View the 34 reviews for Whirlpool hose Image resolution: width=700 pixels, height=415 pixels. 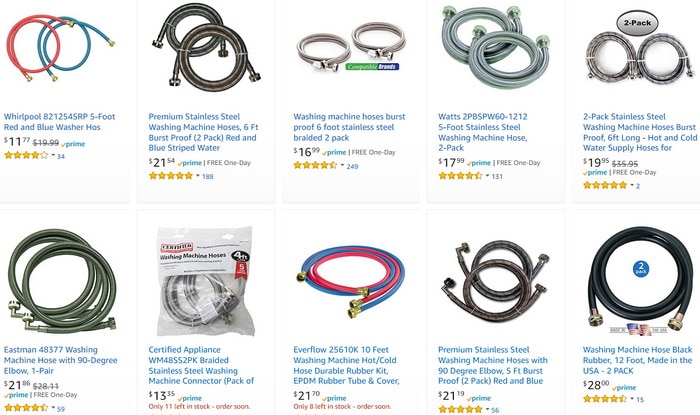point(61,157)
